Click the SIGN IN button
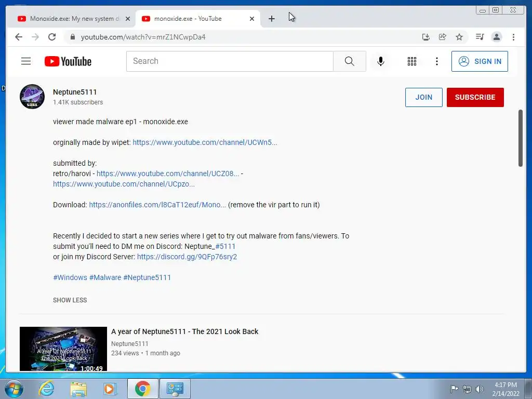 480,61
